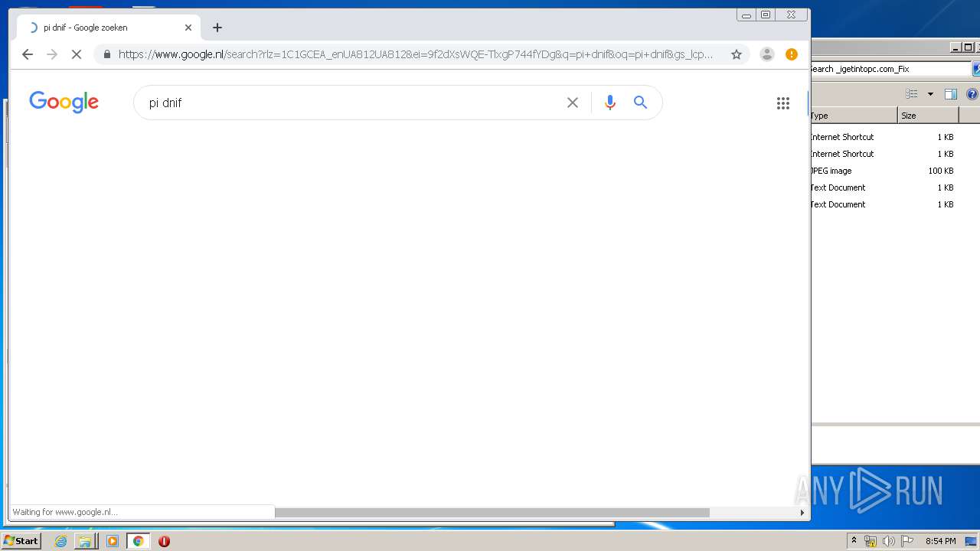Bookmark this page with the star icon

coord(737,54)
